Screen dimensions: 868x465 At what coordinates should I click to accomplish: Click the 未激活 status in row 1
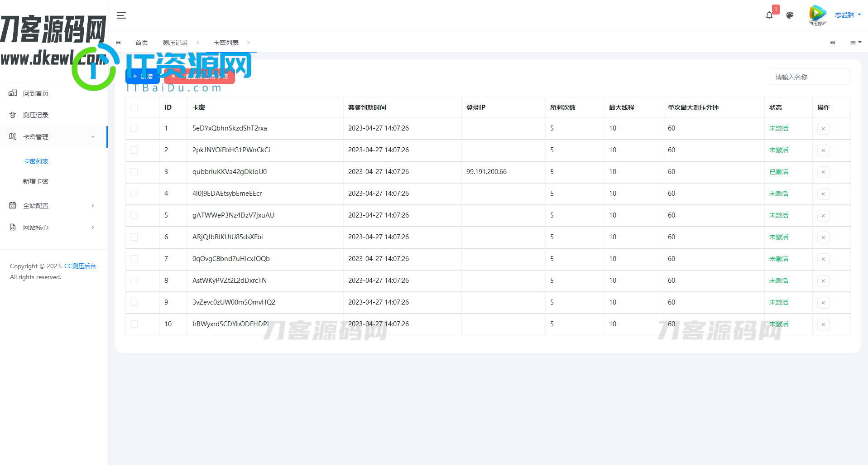779,128
